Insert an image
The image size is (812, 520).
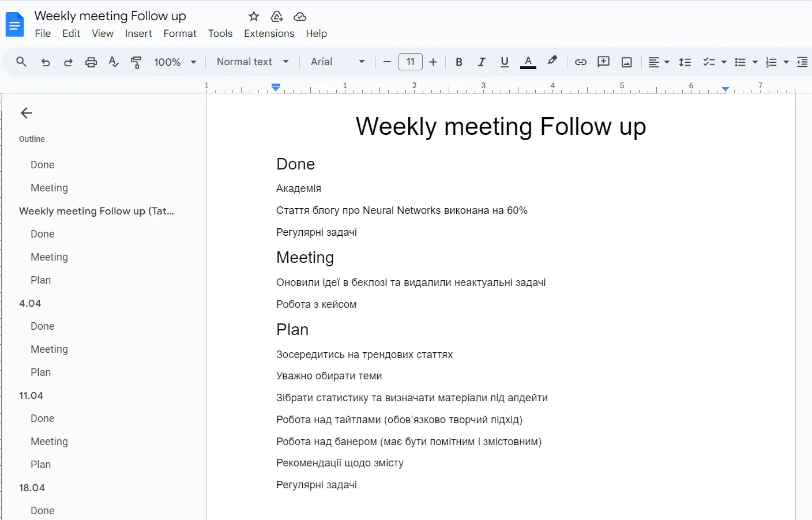tap(627, 62)
